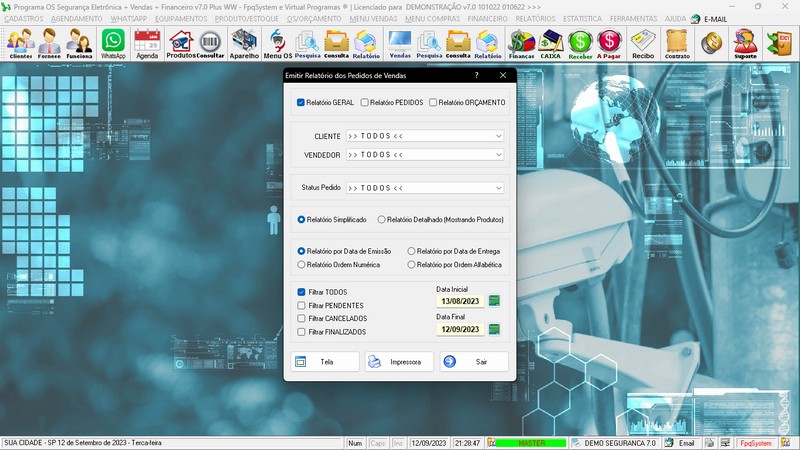The height and width of the screenshot is (450, 800).
Task: Open the Suporte toolbar icon
Action: pos(745,44)
